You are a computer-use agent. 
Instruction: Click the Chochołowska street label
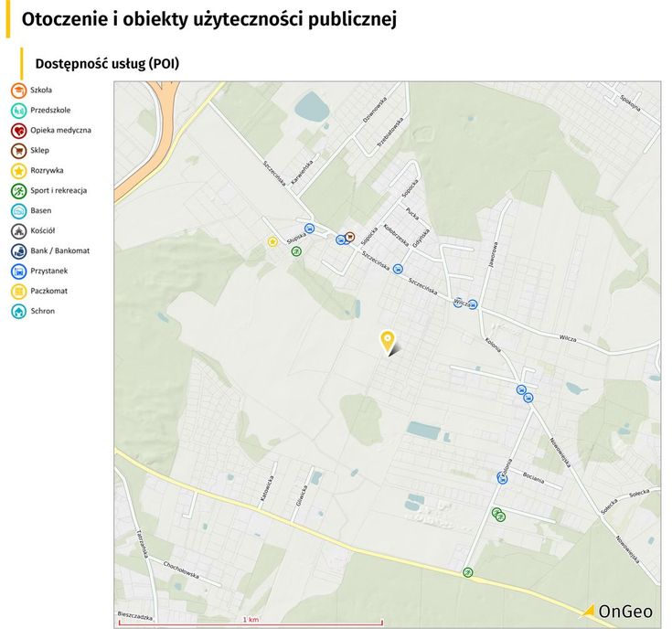(181, 570)
